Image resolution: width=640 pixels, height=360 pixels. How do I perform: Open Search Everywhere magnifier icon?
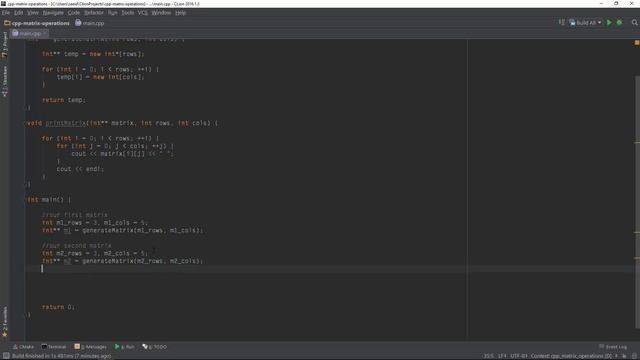[x=635, y=23]
